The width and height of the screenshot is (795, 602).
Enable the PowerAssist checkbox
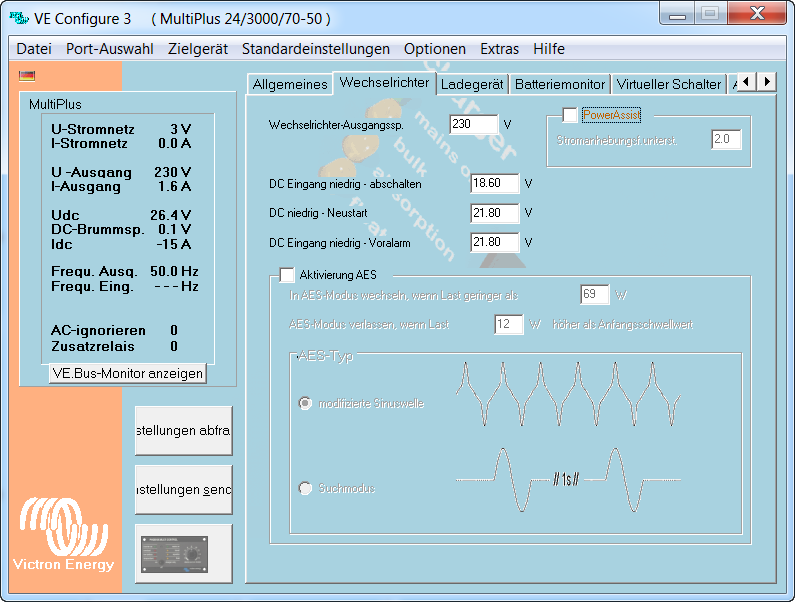point(570,115)
